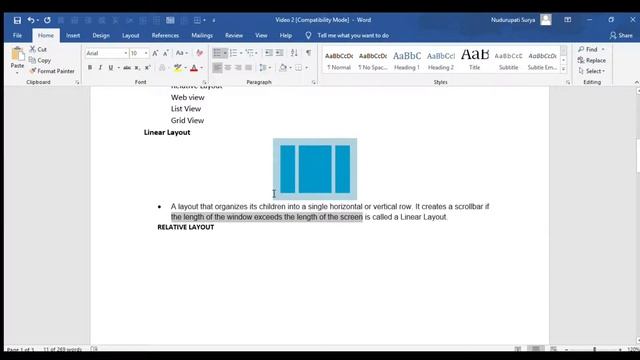Click the Text Highlight Color marker icon
Viewport: 640px width, 360px height.
[178, 68]
